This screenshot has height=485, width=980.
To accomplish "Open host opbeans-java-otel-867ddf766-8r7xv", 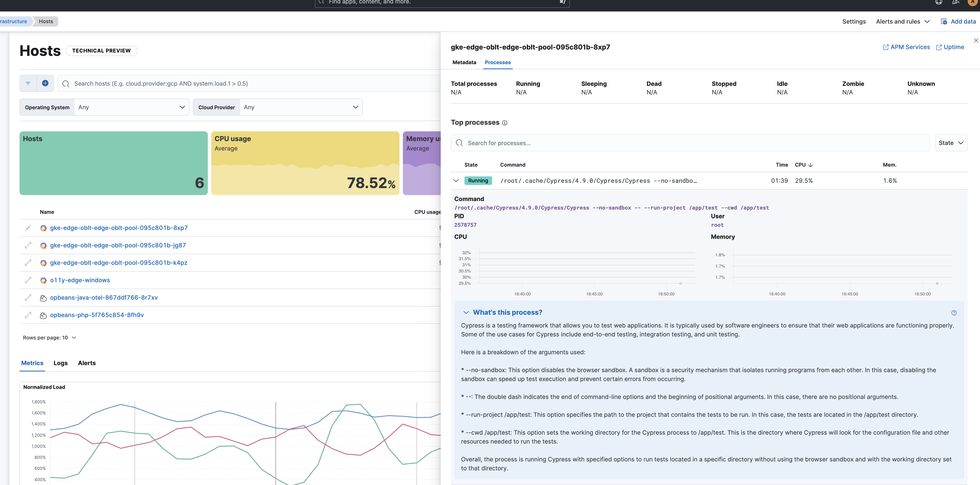I will pyautogui.click(x=104, y=298).
